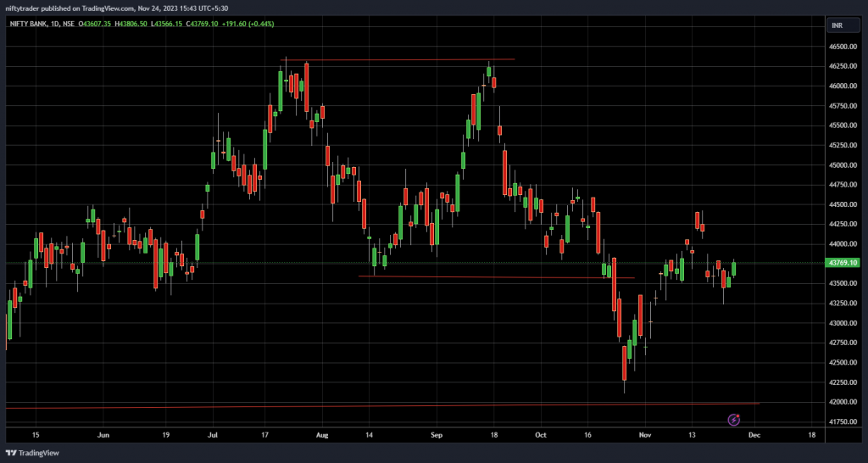Click the 42000.00 price axis label

pos(843,402)
